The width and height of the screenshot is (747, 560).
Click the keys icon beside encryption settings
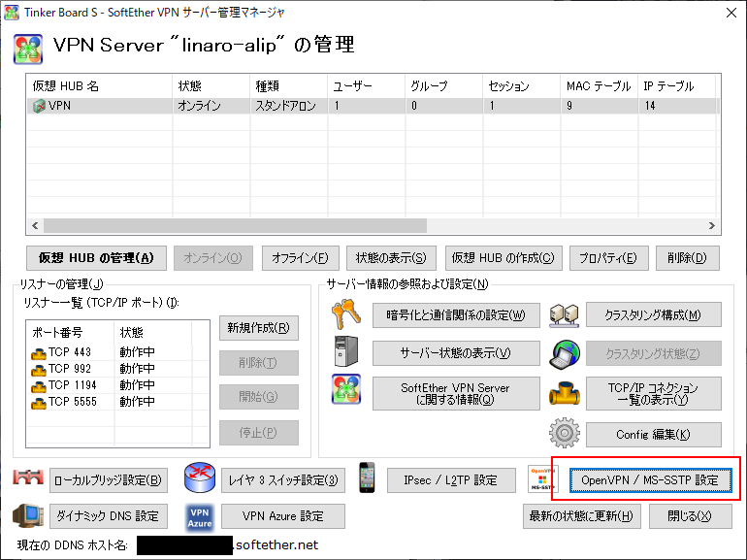click(346, 314)
